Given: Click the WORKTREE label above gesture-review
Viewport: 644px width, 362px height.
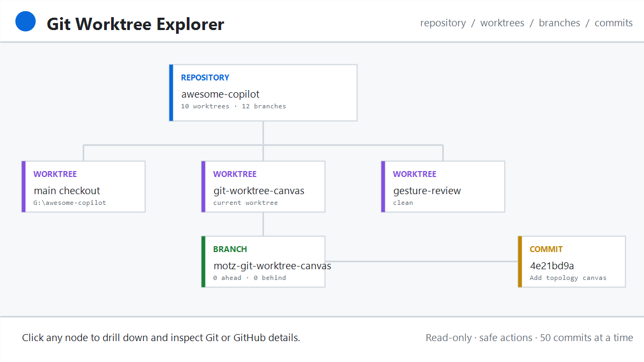Looking at the screenshot, I should click(x=415, y=174).
